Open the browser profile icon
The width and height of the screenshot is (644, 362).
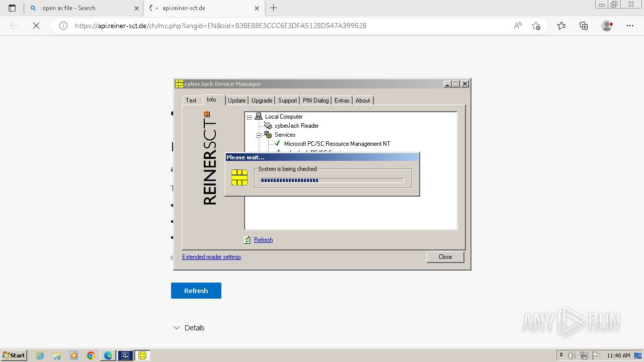pos(607,26)
